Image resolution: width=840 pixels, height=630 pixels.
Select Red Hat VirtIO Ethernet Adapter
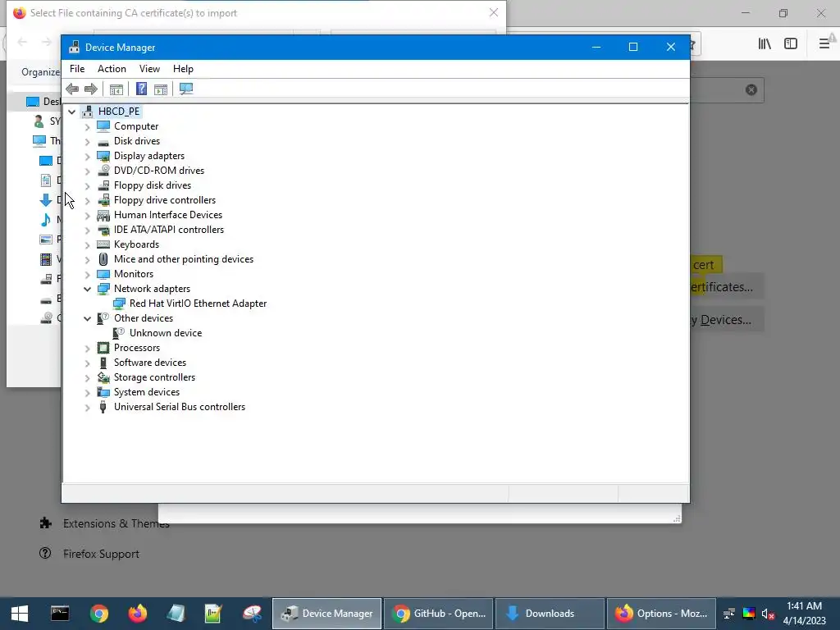(x=199, y=304)
